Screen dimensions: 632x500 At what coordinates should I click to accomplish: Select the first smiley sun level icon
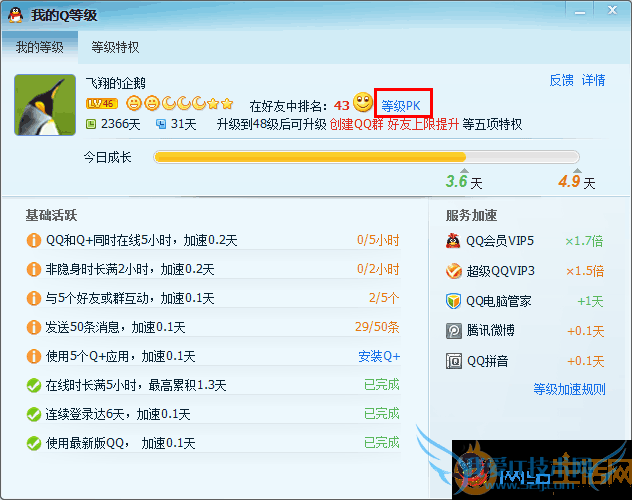pos(133,104)
